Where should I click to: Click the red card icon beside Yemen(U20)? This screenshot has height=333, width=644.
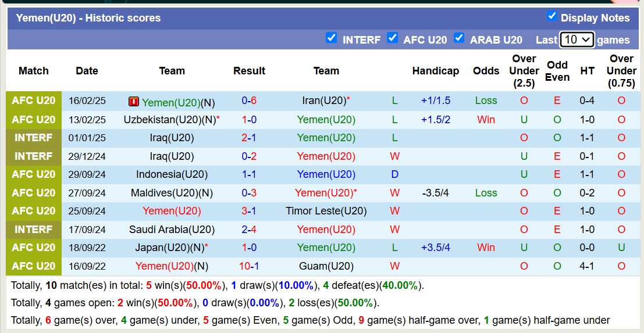point(134,102)
